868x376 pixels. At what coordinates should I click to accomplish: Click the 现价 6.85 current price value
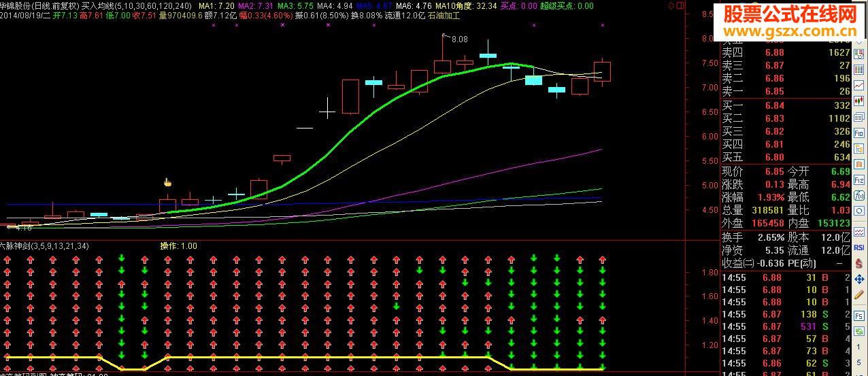pos(773,172)
